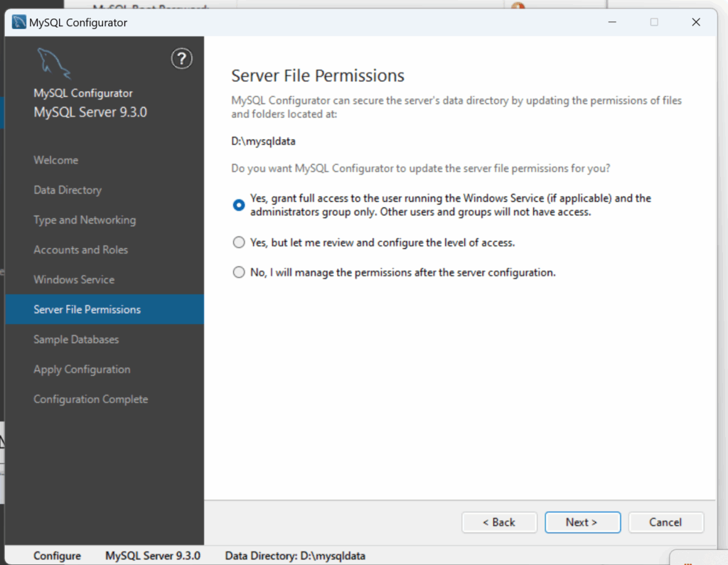Viewport: 728px width, 565px height.
Task: Open the Configuration Complete step
Action: pyautogui.click(x=91, y=399)
